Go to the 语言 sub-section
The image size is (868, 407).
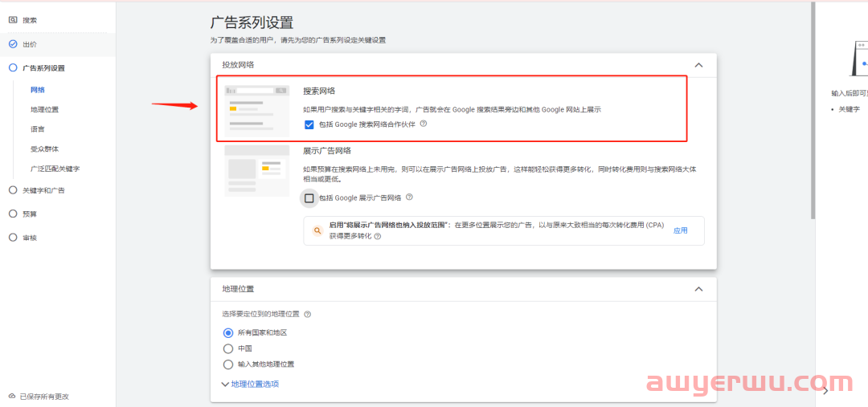[38, 129]
